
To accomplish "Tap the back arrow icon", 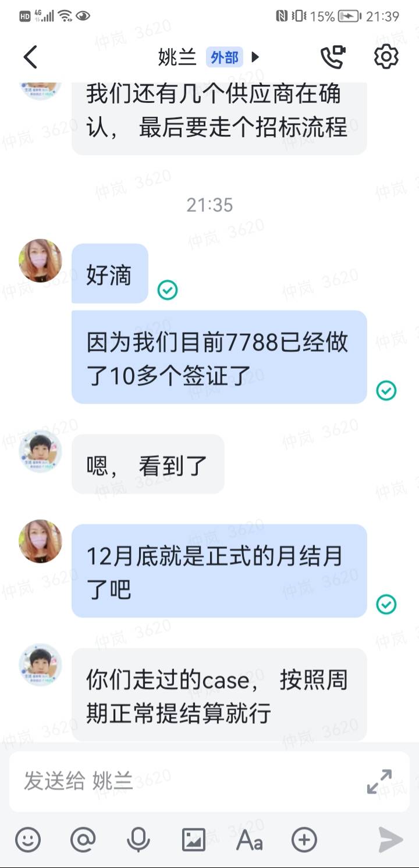I will pyautogui.click(x=30, y=57).
